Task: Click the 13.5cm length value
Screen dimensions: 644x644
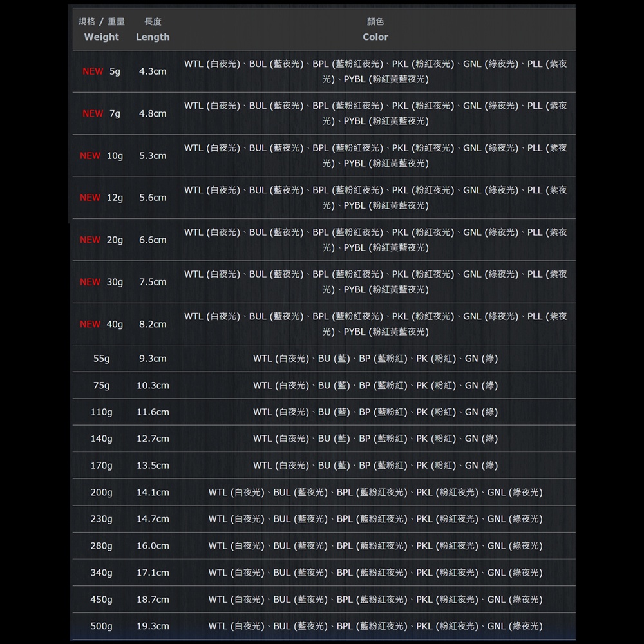Action: tap(153, 466)
